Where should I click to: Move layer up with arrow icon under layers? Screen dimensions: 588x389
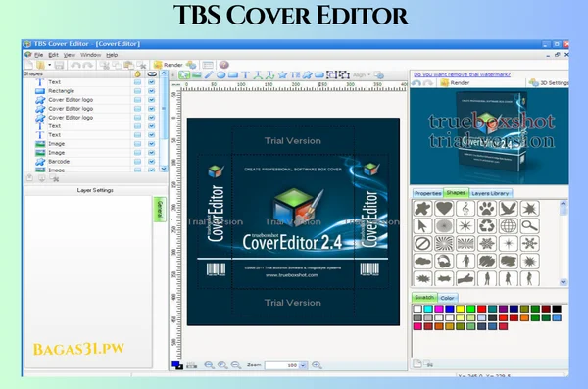pyautogui.click(x=29, y=178)
